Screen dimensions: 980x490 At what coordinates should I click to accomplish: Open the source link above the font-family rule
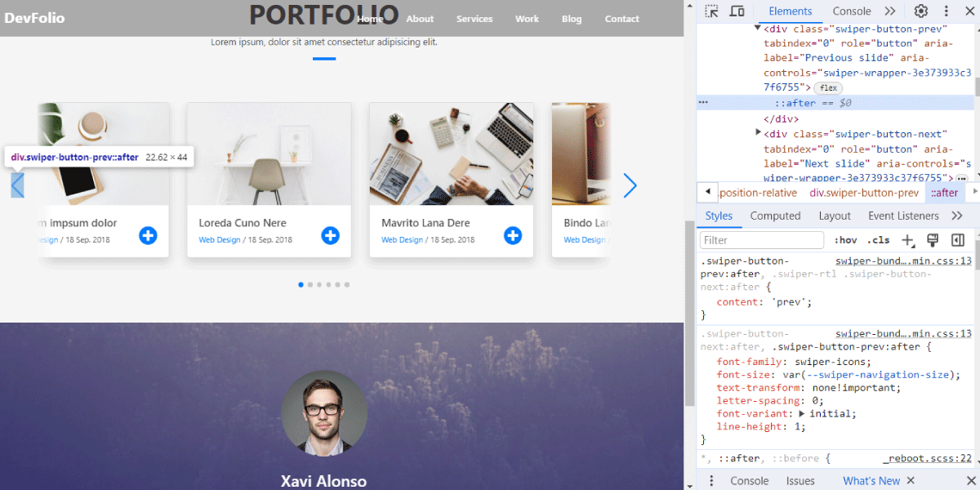point(903,333)
